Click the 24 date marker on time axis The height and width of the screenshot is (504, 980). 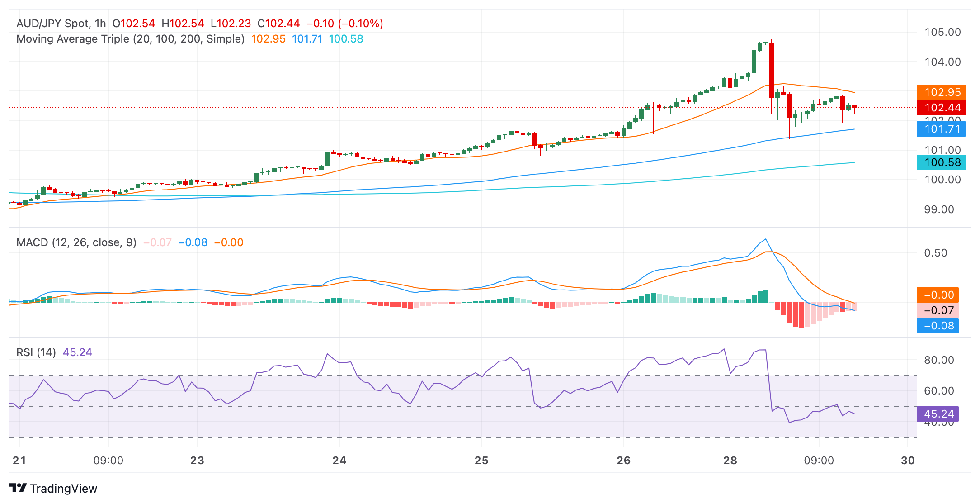pos(339,461)
